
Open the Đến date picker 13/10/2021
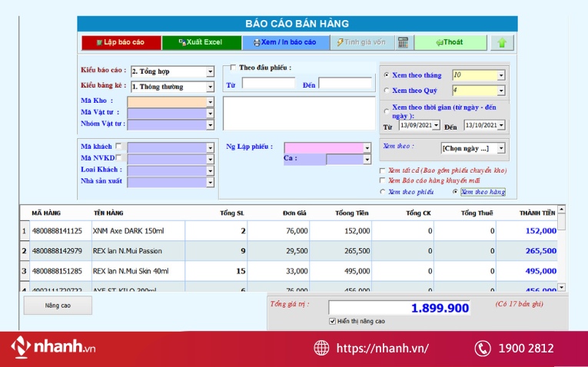(x=501, y=125)
